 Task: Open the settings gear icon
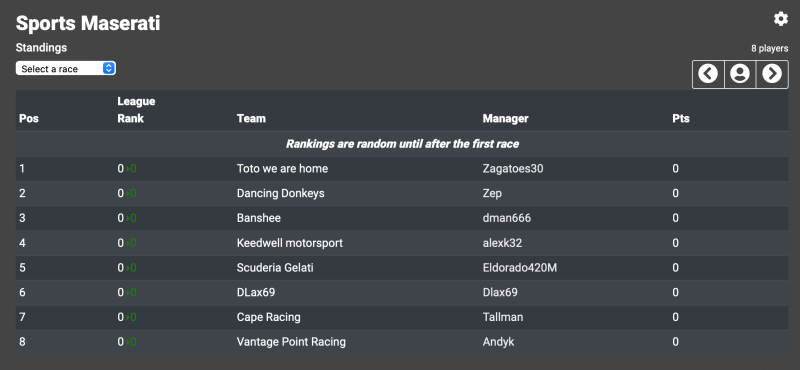pyautogui.click(x=781, y=19)
